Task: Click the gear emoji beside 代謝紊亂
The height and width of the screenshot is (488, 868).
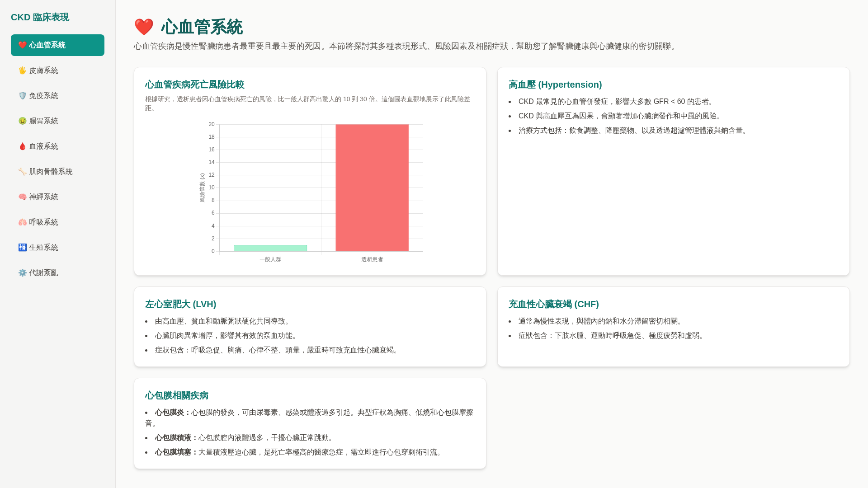Action: pyautogui.click(x=22, y=273)
